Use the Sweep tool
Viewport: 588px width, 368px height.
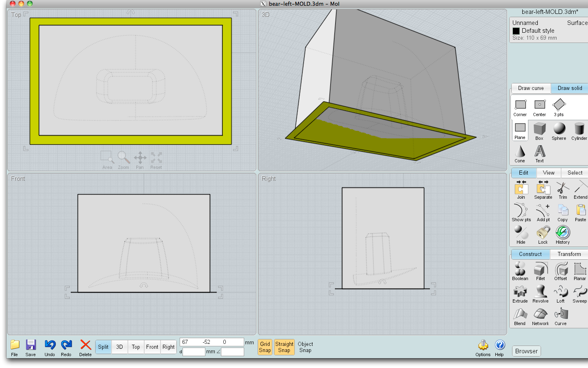(580, 294)
